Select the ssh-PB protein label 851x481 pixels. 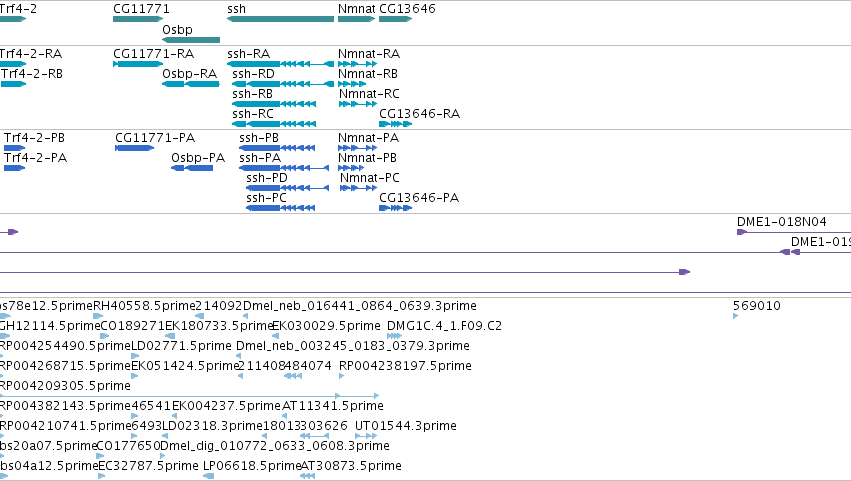coord(259,138)
